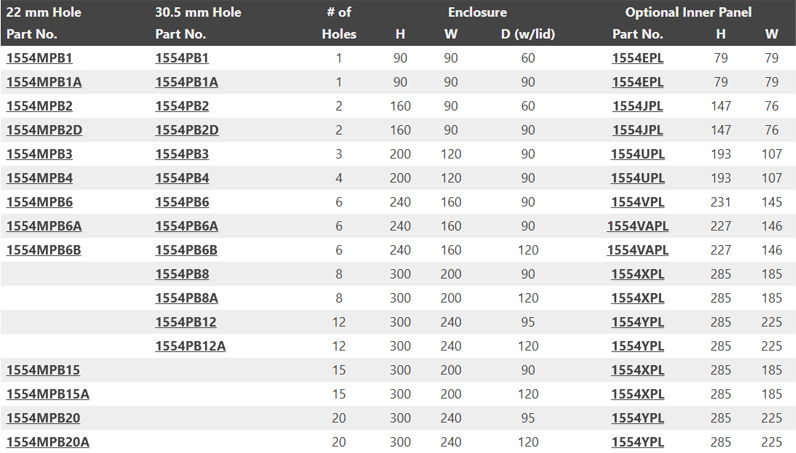Select the 1554PB12 part link
Image resolution: width=796 pixels, height=453 pixels.
point(186,322)
